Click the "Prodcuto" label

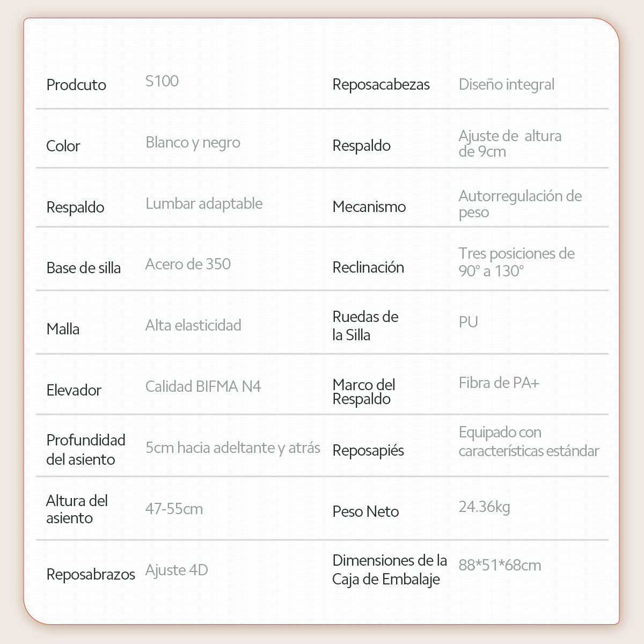click(76, 85)
